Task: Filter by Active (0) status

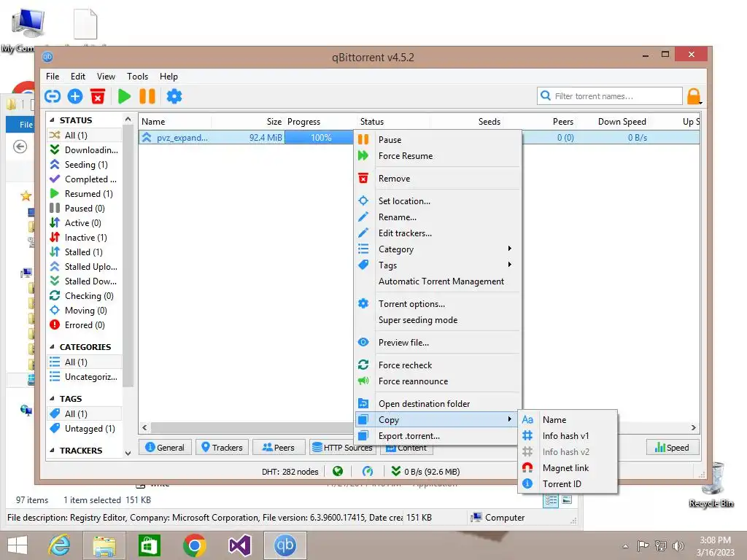Action: pos(85,223)
